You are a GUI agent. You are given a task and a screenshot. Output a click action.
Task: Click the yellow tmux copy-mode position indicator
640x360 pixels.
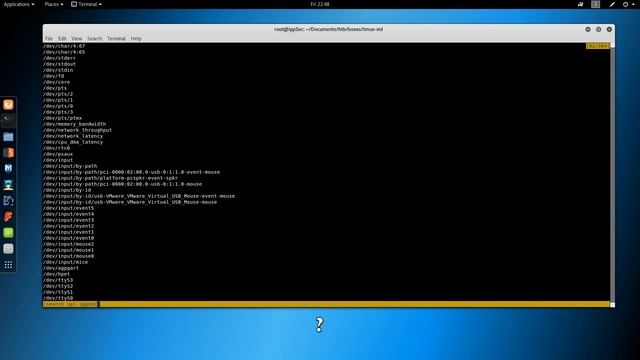pyautogui.click(x=598, y=46)
